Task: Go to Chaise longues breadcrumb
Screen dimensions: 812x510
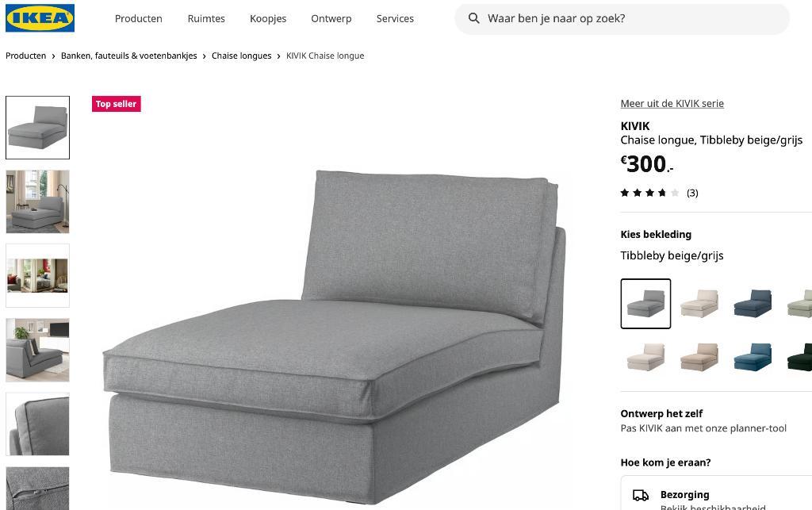Action: coord(241,56)
